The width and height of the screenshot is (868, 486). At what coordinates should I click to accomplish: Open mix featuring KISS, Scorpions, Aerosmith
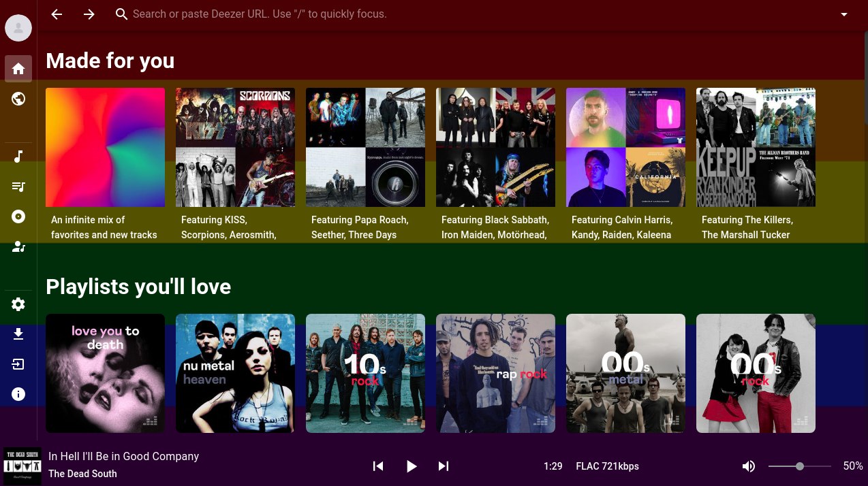(235, 147)
